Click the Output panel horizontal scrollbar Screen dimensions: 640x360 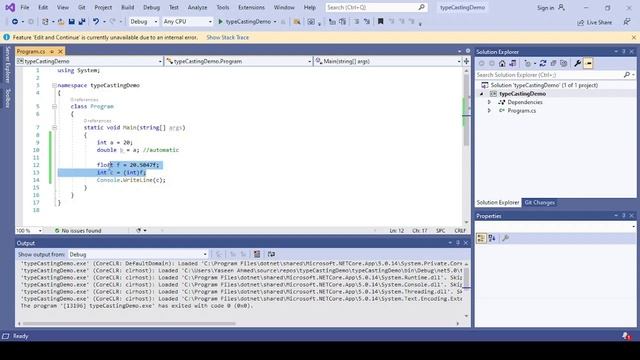click(x=129, y=324)
